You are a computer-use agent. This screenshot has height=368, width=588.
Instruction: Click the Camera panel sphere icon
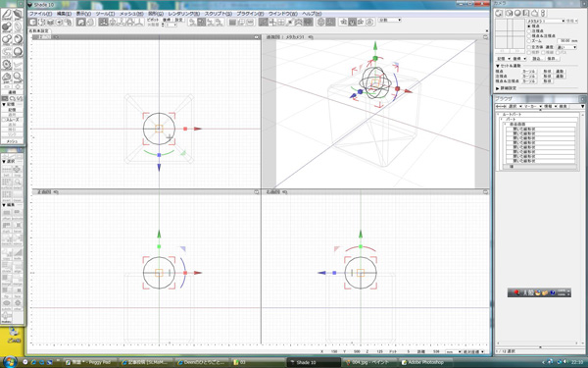click(517, 13)
